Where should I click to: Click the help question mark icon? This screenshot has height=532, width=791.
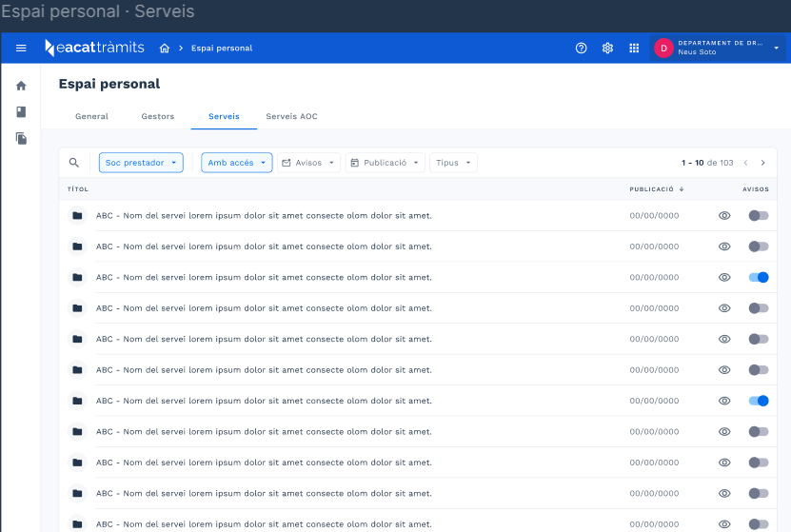pos(582,49)
